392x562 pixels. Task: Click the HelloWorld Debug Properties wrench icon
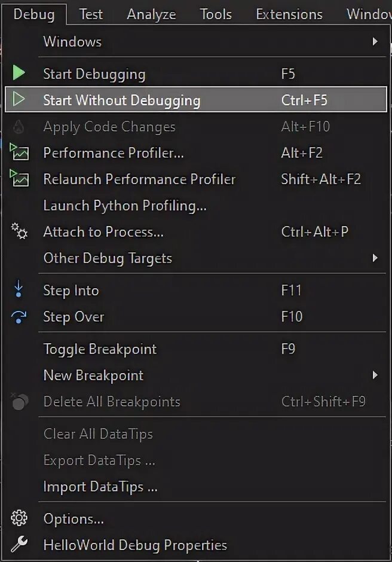click(x=19, y=545)
